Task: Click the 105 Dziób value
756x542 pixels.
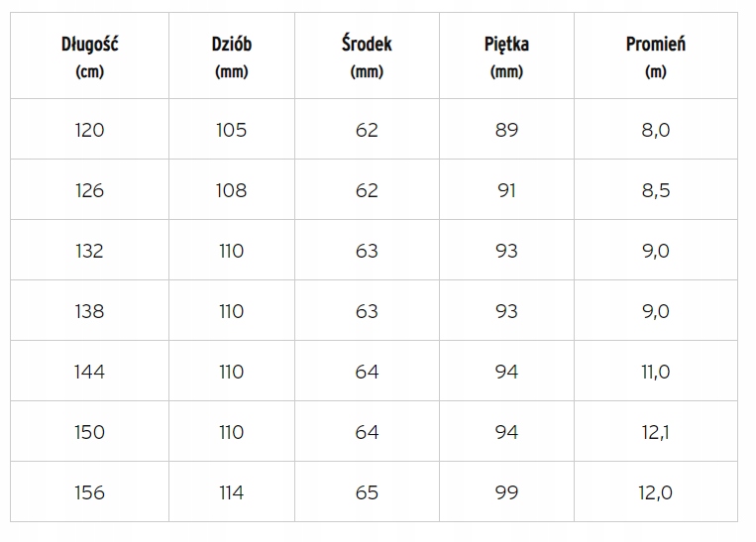Action: 231,130
